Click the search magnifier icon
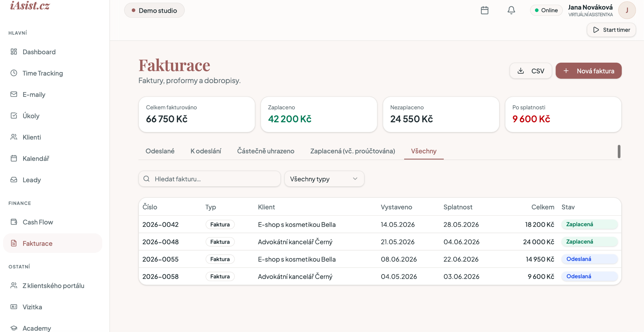Image resolution: width=644 pixels, height=332 pixels. 147,179
